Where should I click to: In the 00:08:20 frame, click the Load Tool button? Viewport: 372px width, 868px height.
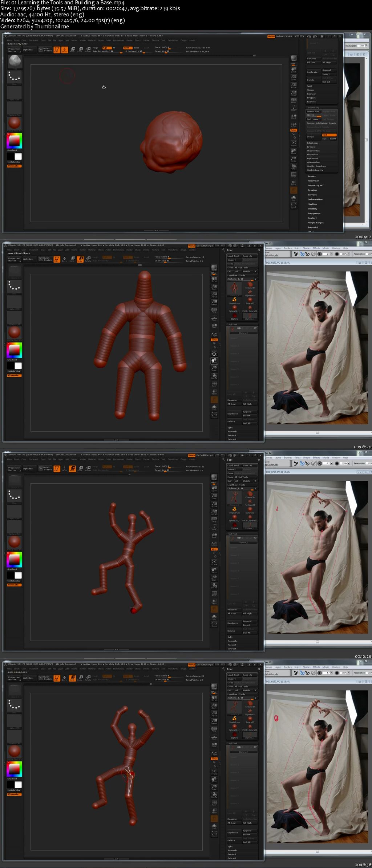(x=234, y=256)
